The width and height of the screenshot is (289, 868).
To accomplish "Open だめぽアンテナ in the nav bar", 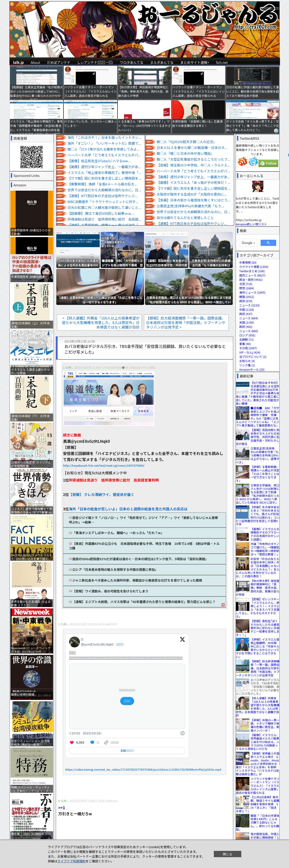I will 59,62.
